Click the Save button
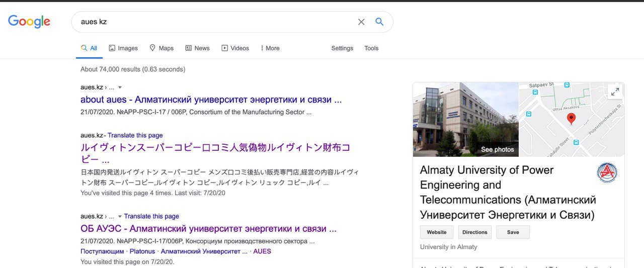Image resolution: width=644 pixels, height=268 pixels. (513, 232)
